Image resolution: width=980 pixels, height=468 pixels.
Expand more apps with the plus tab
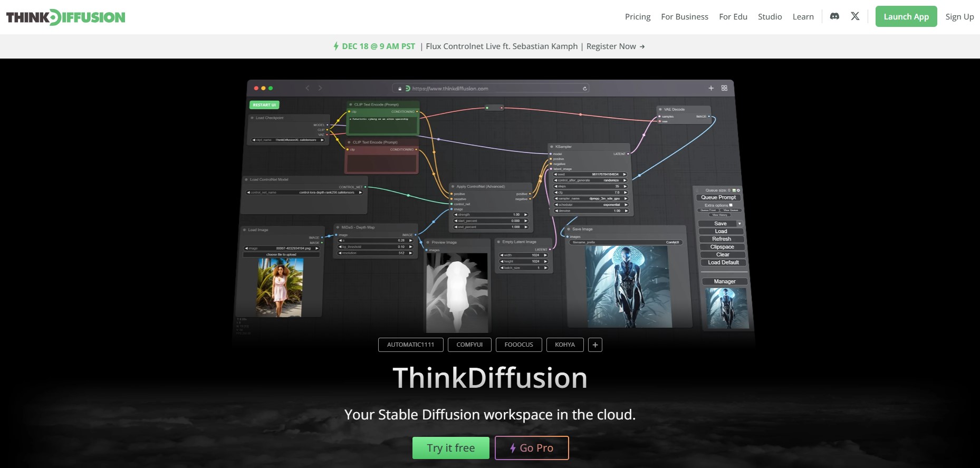[x=595, y=345]
